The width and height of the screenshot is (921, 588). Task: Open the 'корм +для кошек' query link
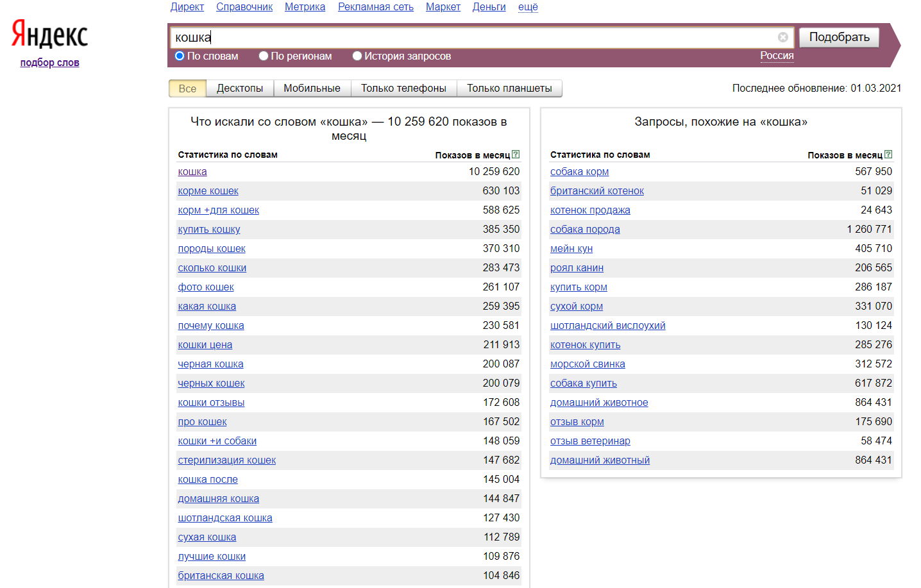pos(219,210)
